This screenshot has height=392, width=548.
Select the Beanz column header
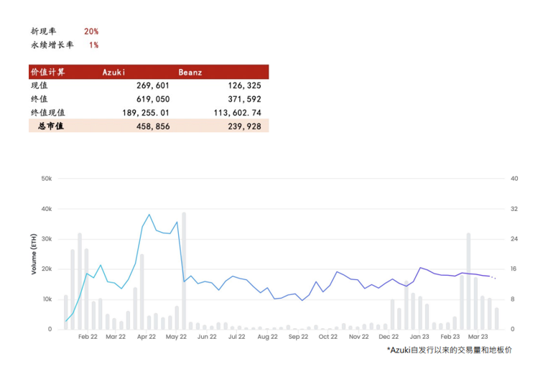(190, 73)
